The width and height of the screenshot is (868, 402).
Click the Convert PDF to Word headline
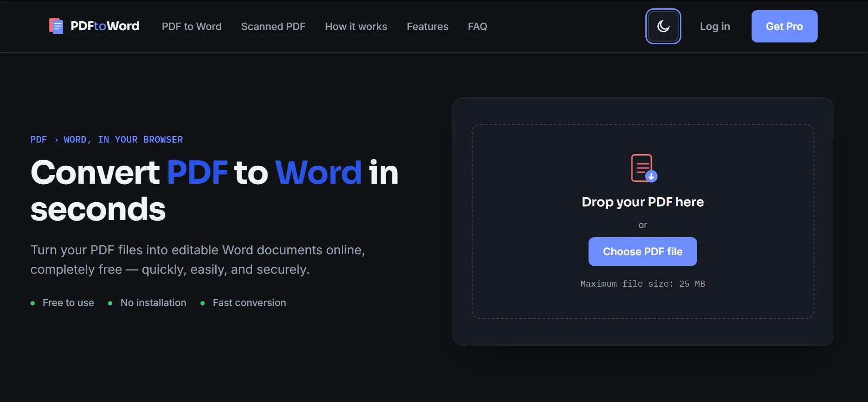214,191
